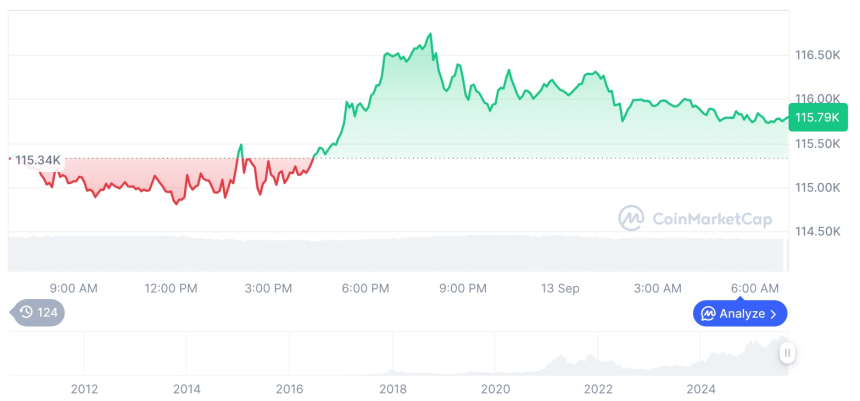Click the 12:00 PM time axis label
860x401 pixels.
pyautogui.click(x=171, y=288)
